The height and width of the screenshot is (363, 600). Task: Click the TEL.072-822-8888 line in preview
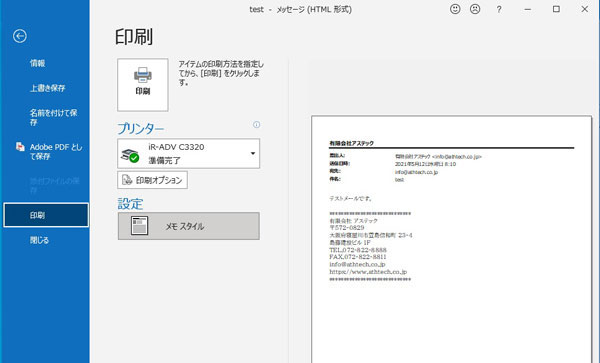point(358,250)
